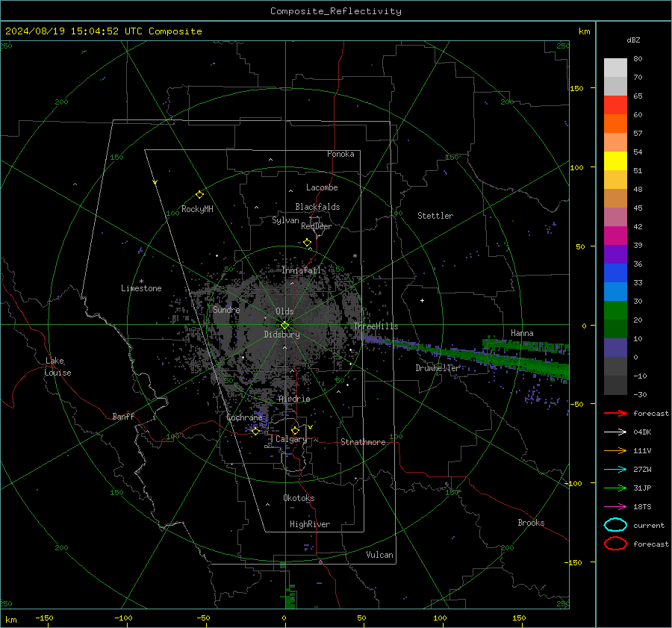Viewport: 672px width, 628px height.
Task: Click the Lake Louise label
Action: click(x=57, y=367)
